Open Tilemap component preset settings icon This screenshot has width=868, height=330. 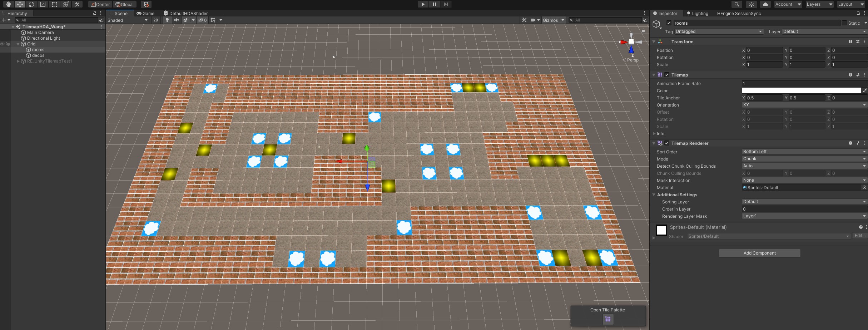pyautogui.click(x=858, y=75)
